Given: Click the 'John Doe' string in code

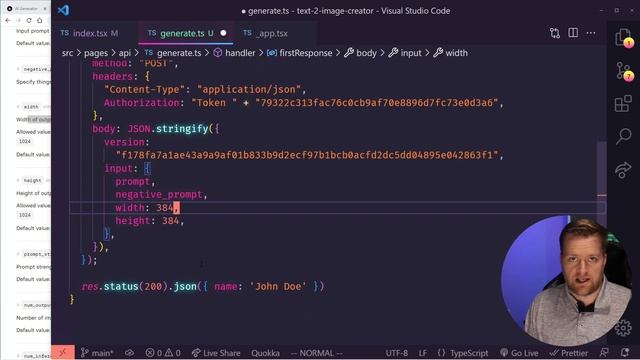Looking at the screenshot, I should (278, 287).
